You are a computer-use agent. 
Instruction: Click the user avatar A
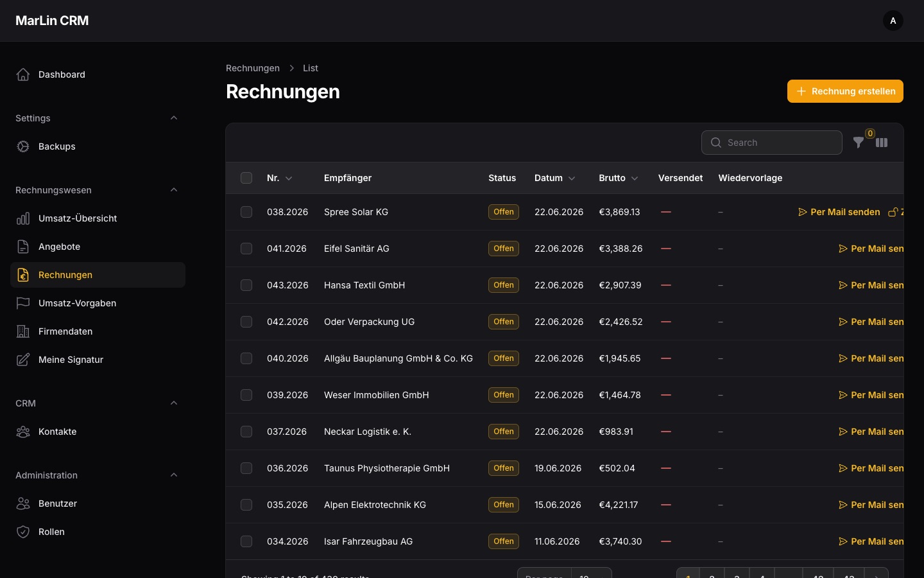click(893, 21)
